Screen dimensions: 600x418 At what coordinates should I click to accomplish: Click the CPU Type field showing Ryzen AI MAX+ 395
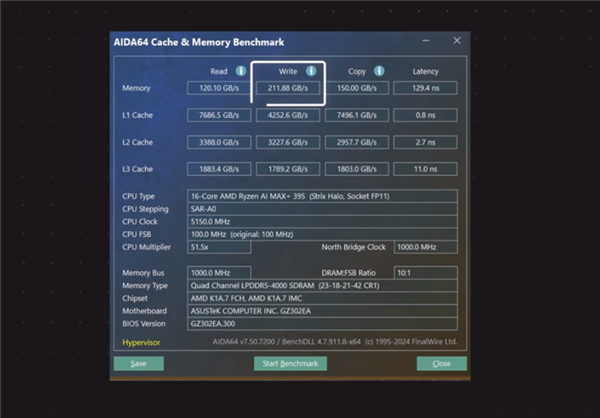coord(322,196)
